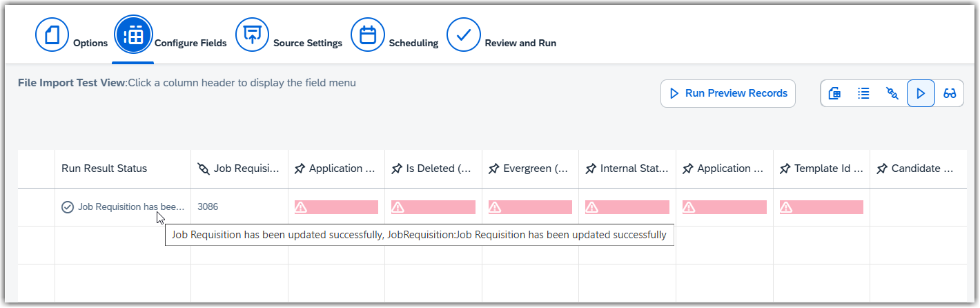
Task: Switch to the list view icon
Action: click(863, 93)
